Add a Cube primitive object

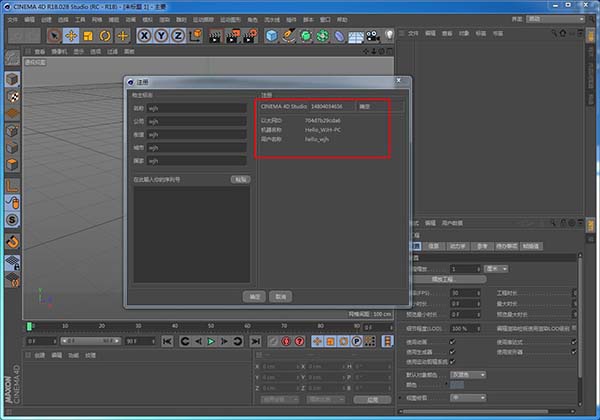tap(272, 36)
